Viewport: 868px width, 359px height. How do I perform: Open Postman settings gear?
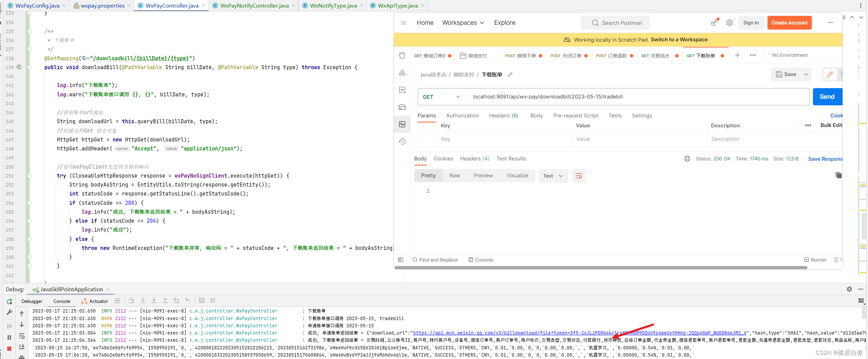730,23
